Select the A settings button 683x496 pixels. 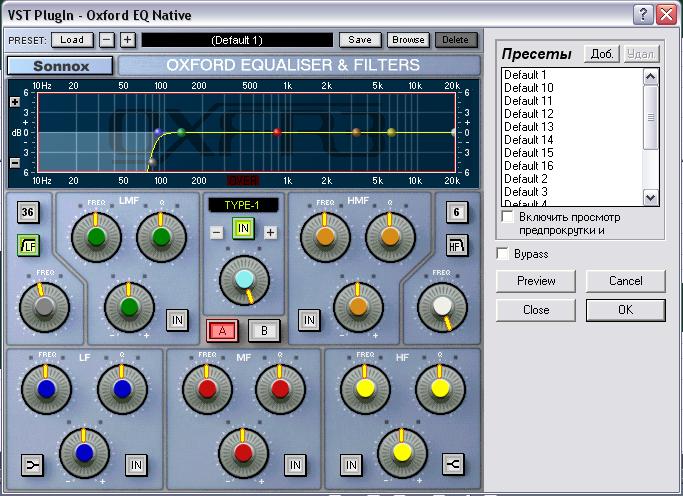point(223,331)
